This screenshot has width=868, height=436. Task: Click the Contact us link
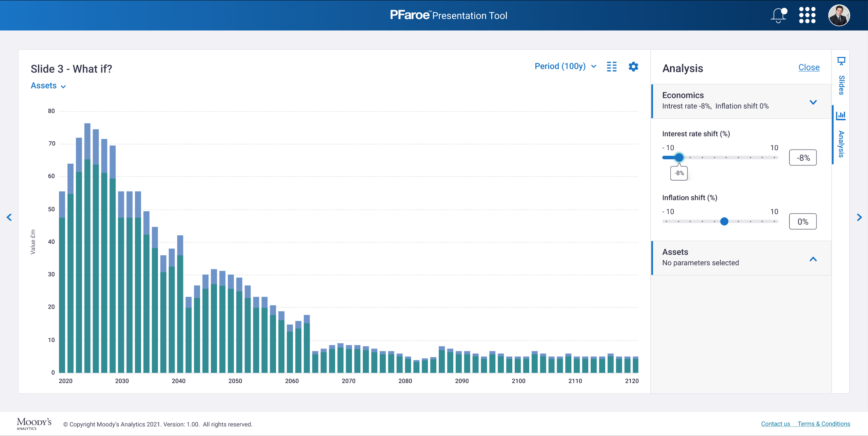pos(775,424)
